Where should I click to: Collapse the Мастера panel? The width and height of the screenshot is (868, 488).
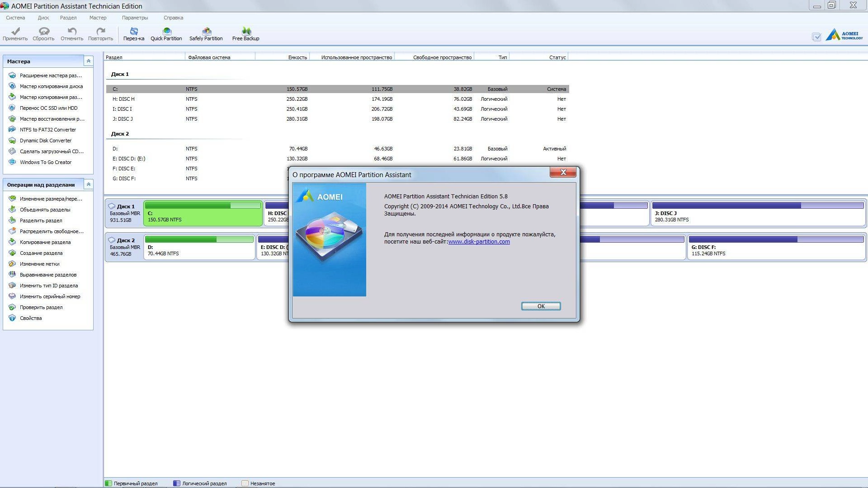coord(89,61)
